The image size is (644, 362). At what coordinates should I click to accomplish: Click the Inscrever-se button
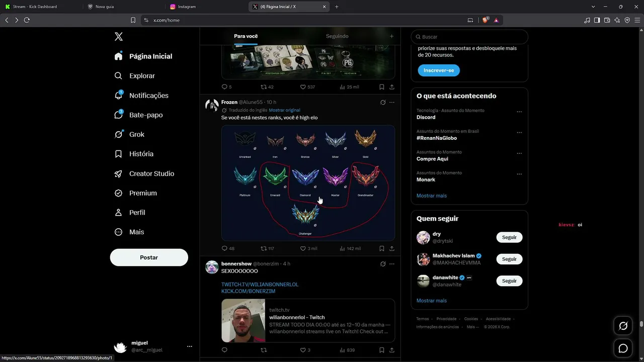[439, 70]
